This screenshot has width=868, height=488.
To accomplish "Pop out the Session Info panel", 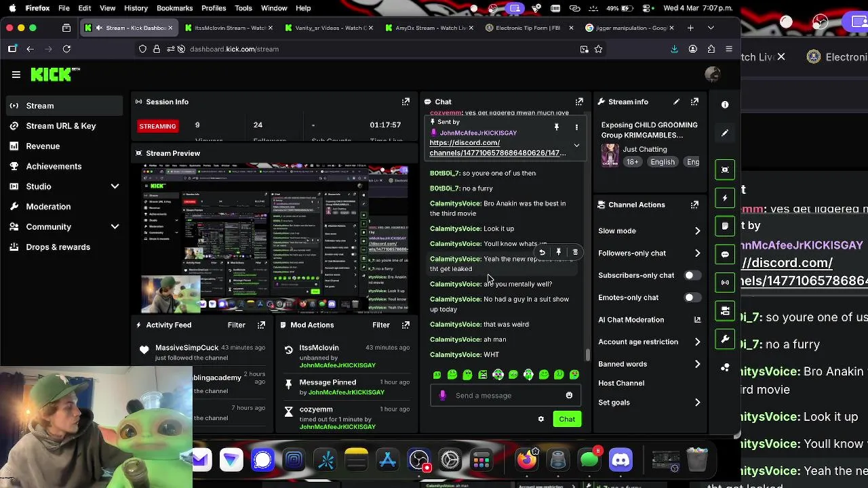I will pos(406,102).
